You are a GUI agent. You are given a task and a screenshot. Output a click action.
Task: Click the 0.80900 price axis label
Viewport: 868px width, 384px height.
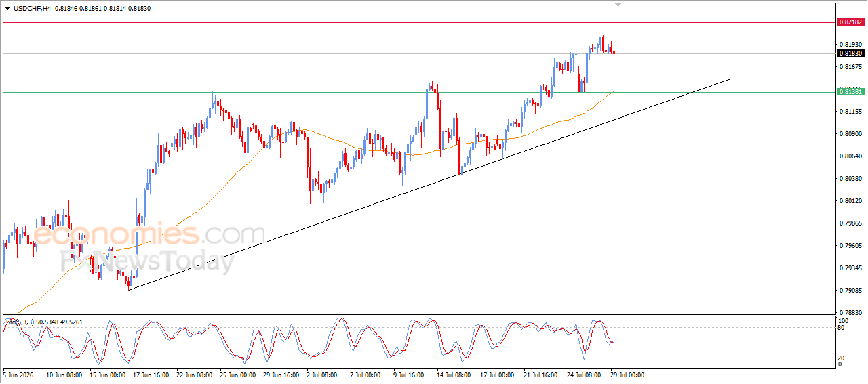850,133
